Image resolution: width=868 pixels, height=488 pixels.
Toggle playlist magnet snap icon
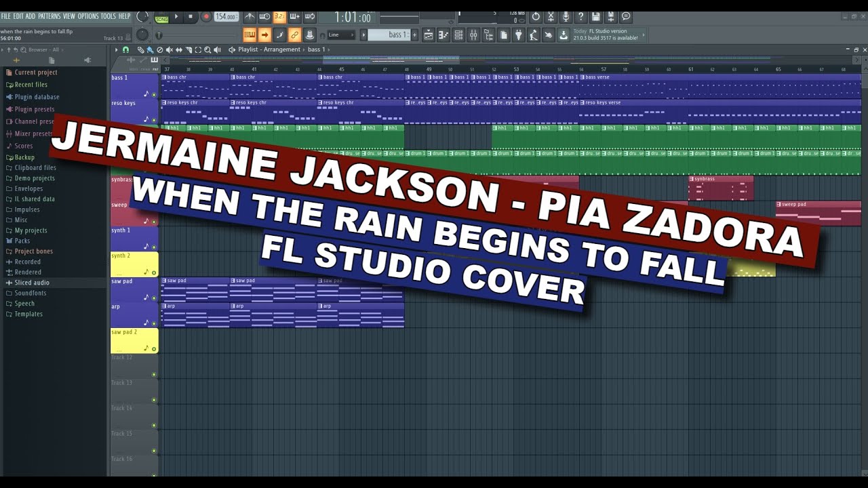125,49
